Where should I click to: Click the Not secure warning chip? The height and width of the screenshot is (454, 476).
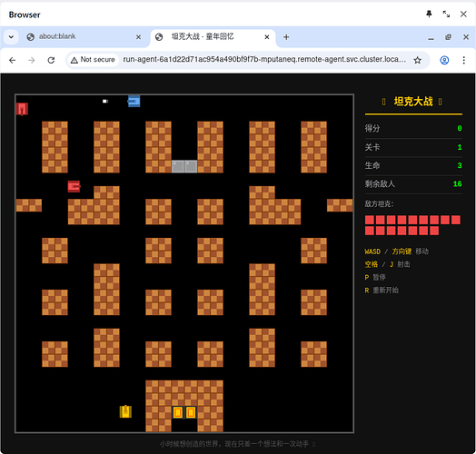point(93,60)
